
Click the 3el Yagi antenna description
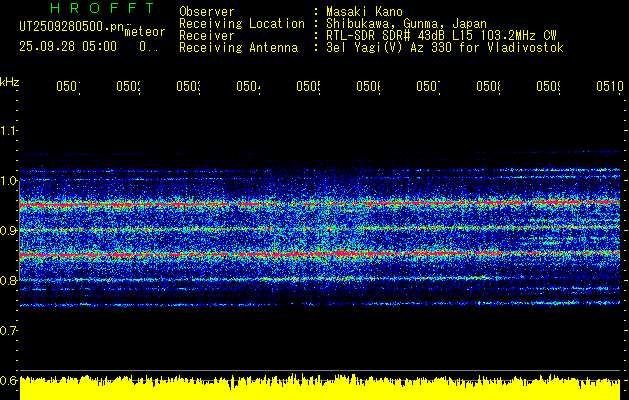[445, 48]
